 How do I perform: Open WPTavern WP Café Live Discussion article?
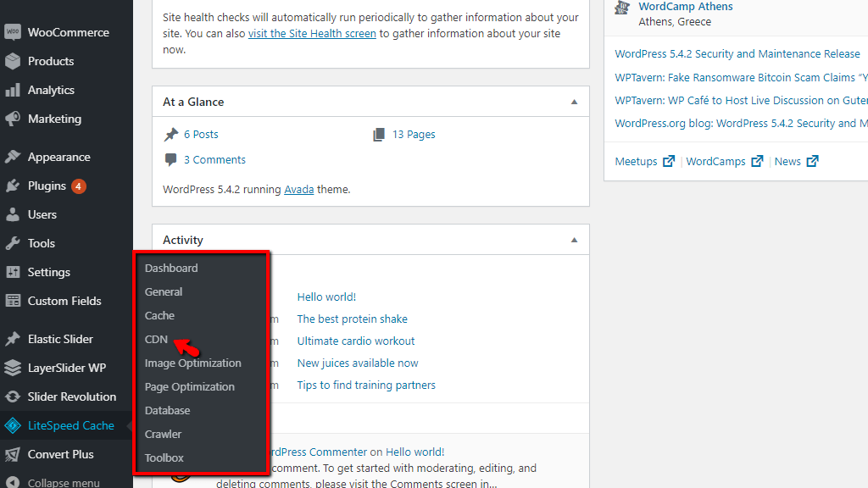coord(741,101)
